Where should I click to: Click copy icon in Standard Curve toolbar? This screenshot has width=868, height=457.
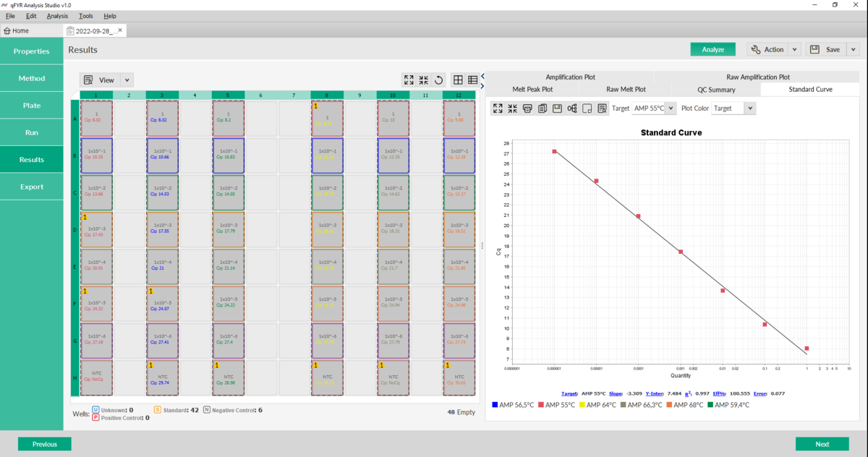point(542,108)
